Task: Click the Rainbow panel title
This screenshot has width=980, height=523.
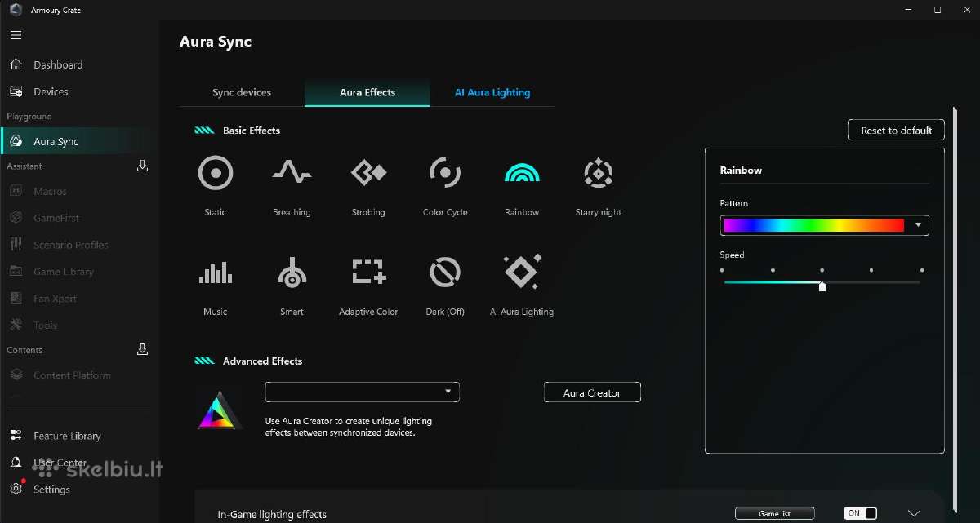Action: click(741, 171)
